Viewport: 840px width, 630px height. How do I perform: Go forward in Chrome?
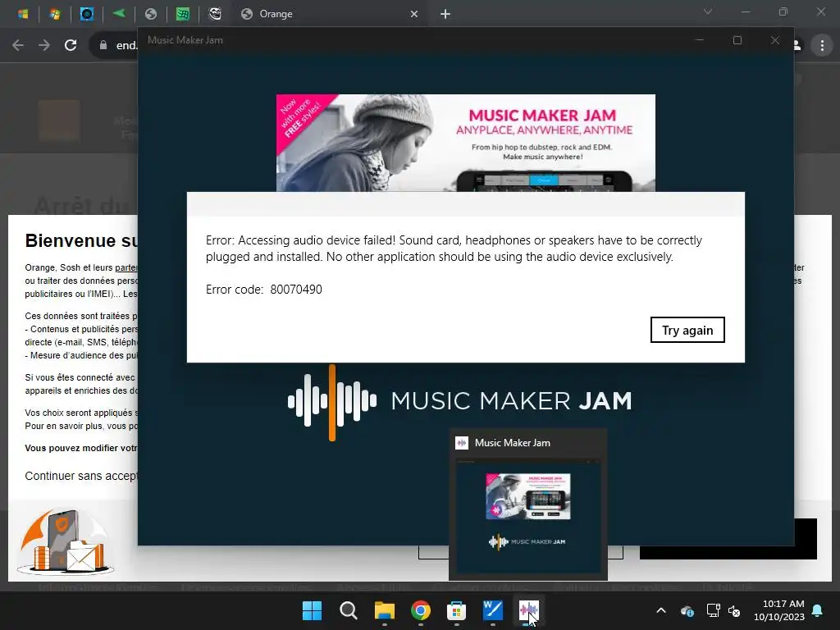click(44, 46)
